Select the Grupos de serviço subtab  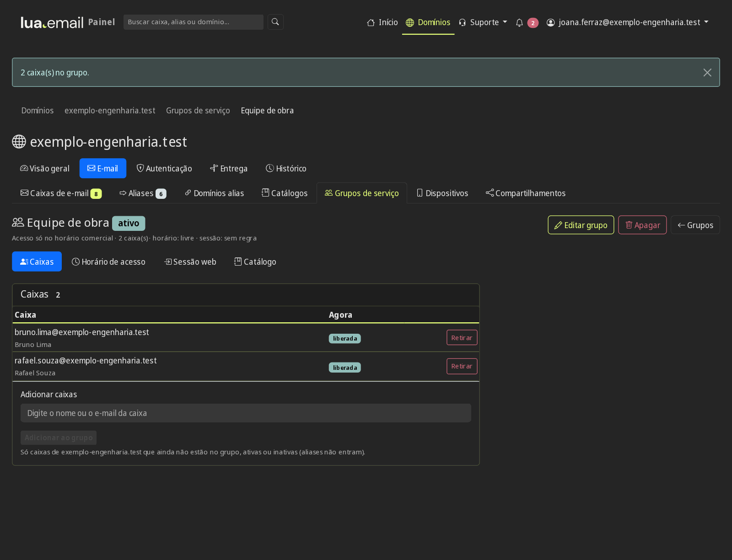[362, 193]
